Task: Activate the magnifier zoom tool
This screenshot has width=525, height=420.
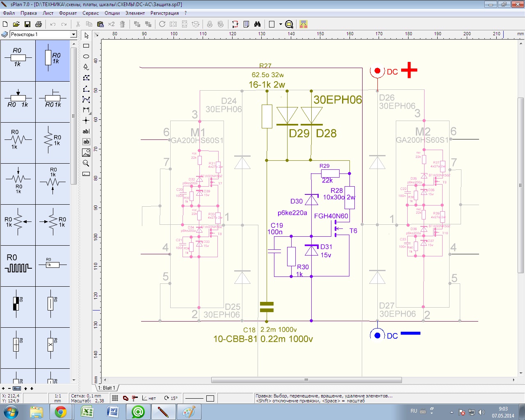Action: tap(86, 163)
